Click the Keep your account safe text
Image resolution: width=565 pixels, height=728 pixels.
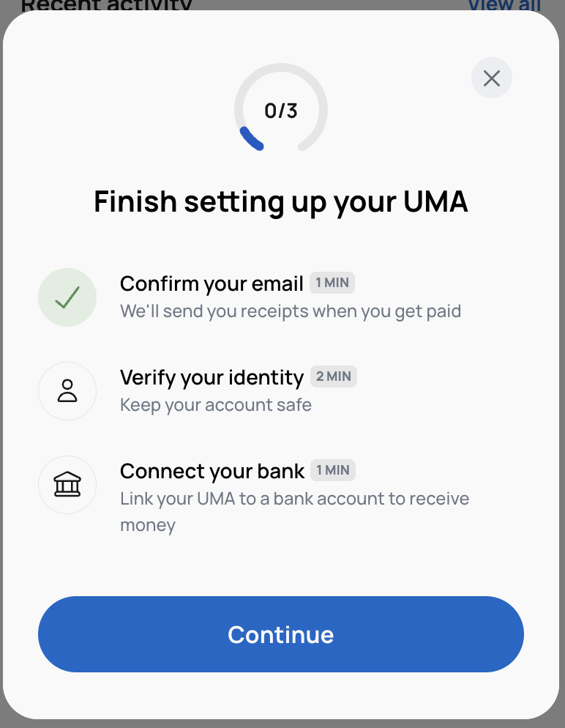[x=216, y=405]
